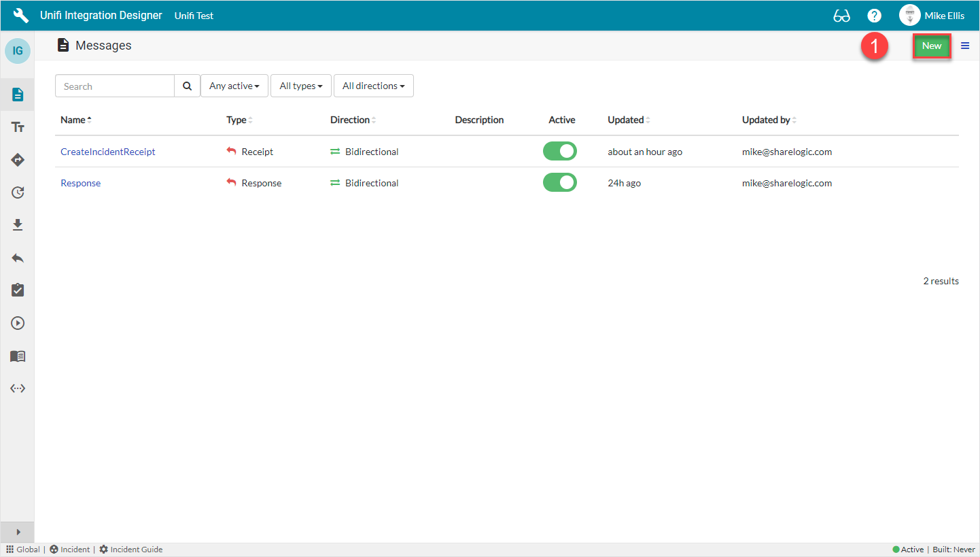Click the reply arrow icon in sidebar

pos(18,258)
